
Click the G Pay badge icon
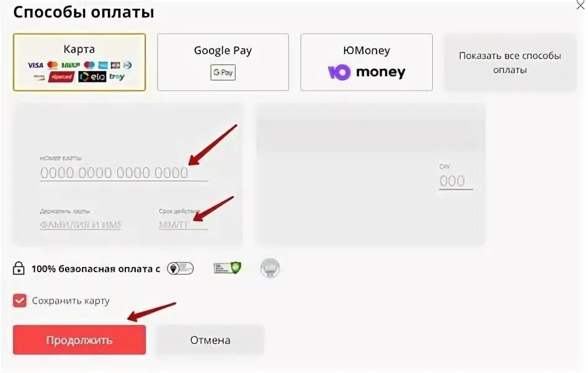pos(223,72)
